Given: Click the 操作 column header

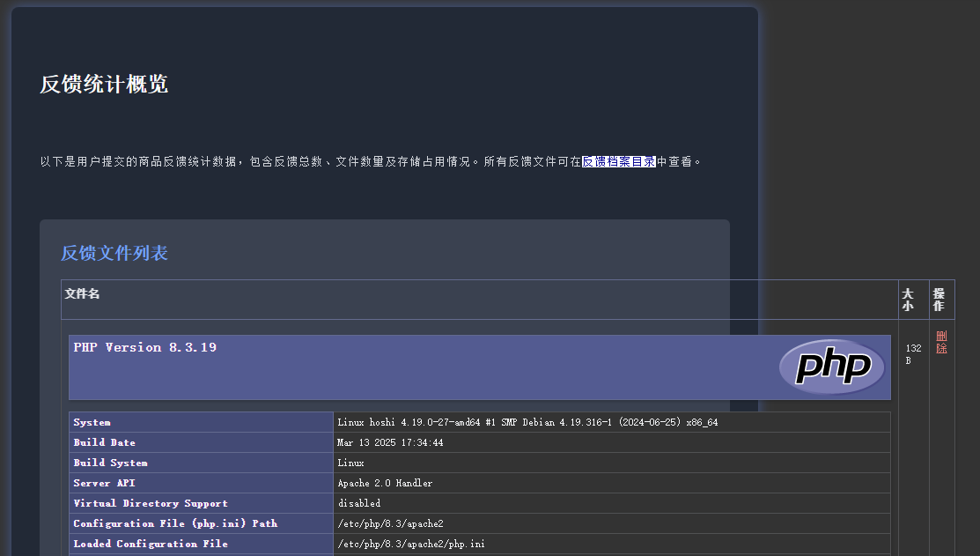Looking at the screenshot, I should 939,300.
